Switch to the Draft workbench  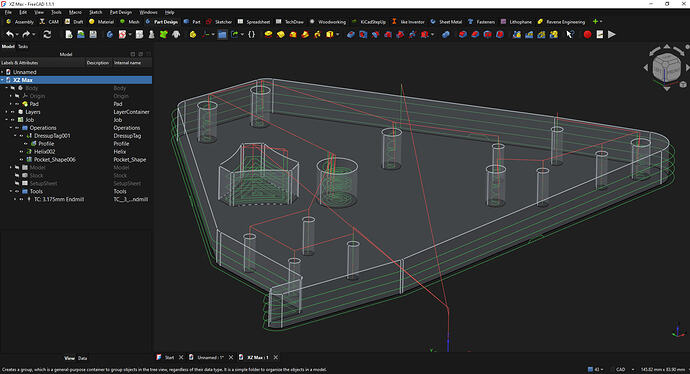pyautogui.click(x=74, y=22)
